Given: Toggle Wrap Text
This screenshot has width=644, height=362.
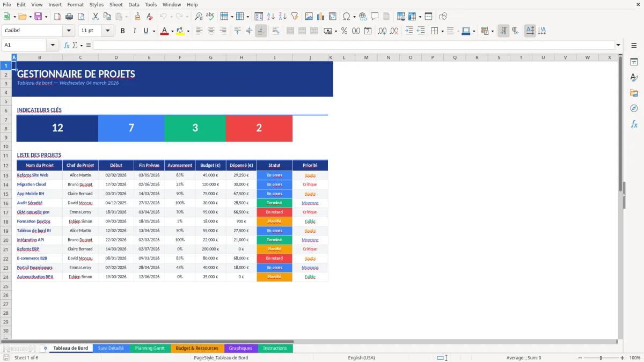Looking at the screenshot, I should pos(275,31).
